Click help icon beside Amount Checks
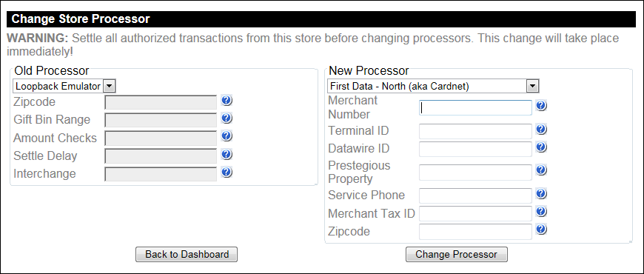 point(227,136)
